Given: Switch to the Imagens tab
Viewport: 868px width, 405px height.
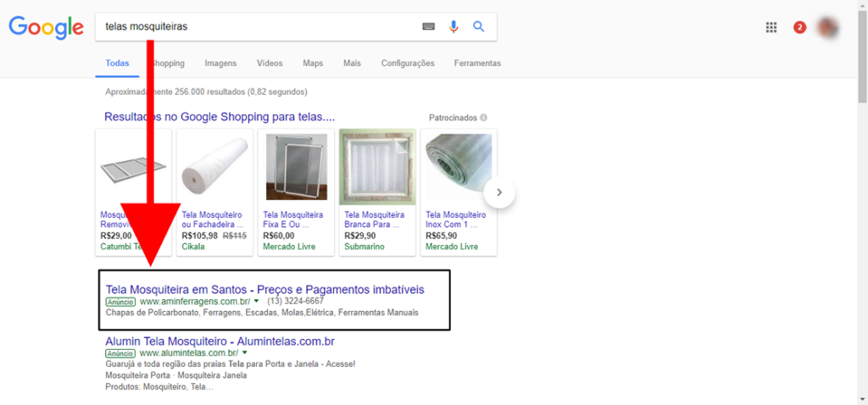Looking at the screenshot, I should (x=220, y=64).
